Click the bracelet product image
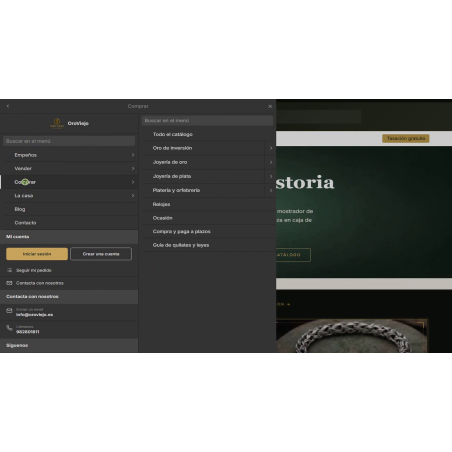Image resolution: width=452 pixels, height=452 pixels. pyautogui.click(x=352, y=336)
